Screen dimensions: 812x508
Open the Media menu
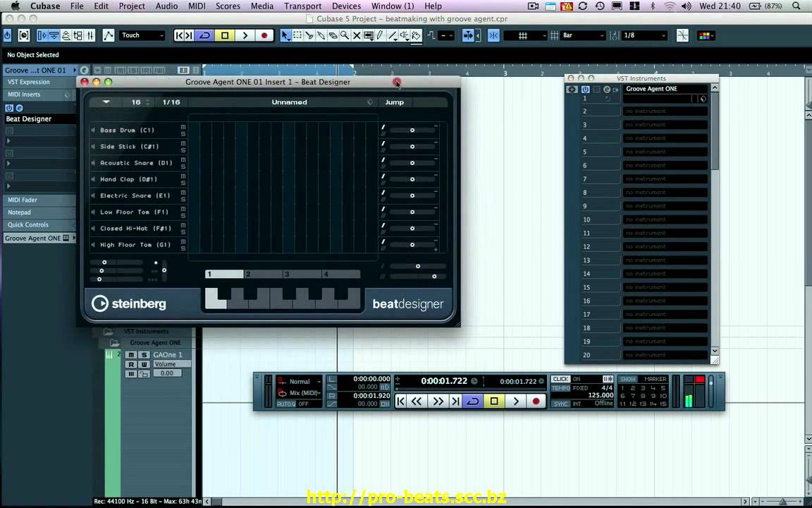click(262, 6)
